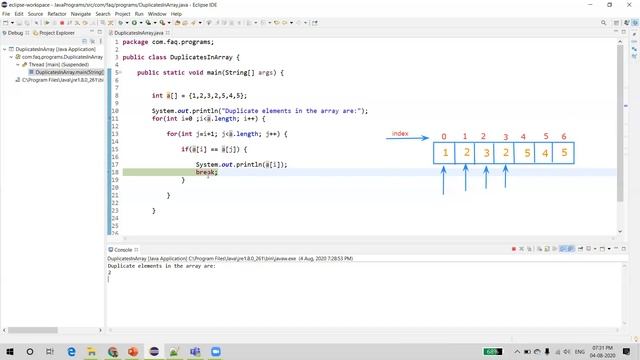Toggle the Scroll Lock Console button
The width and height of the screenshot is (640, 360).
547,249
